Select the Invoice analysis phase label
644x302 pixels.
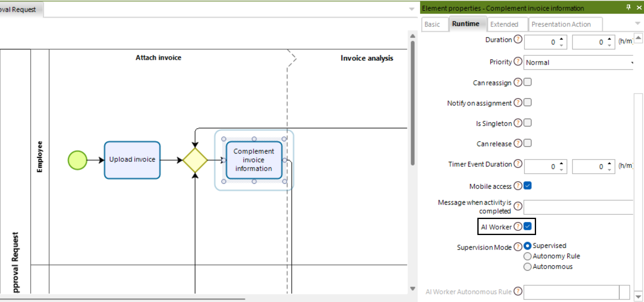coord(367,58)
